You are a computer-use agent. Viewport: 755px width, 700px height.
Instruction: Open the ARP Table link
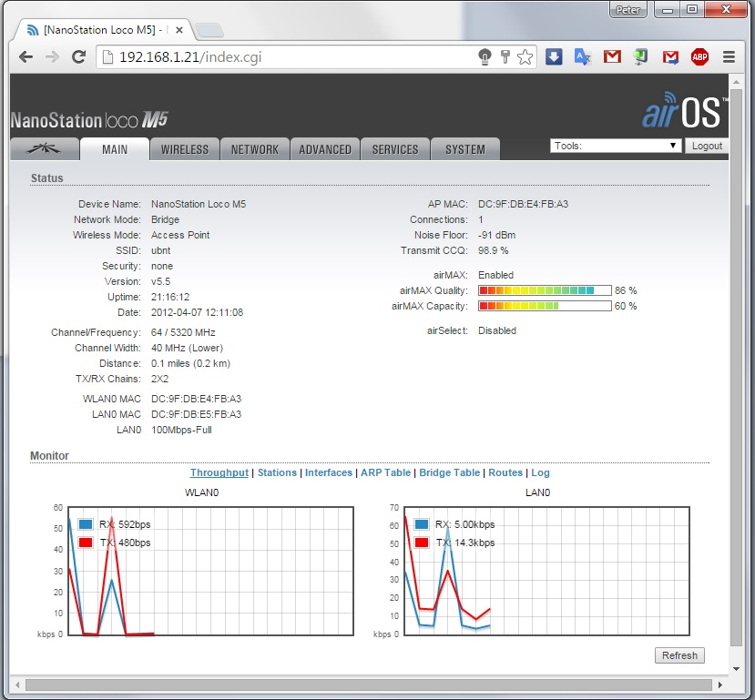click(x=385, y=472)
